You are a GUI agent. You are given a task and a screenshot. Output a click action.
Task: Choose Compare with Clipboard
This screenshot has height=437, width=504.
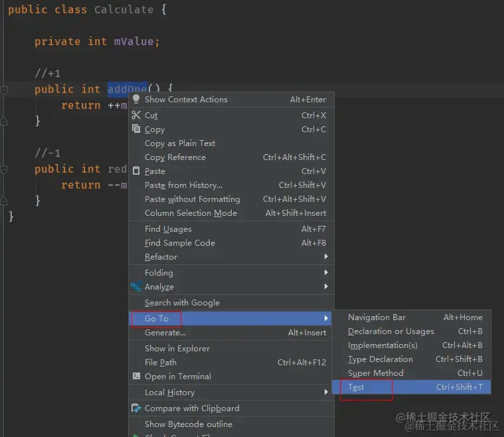pyautogui.click(x=232, y=408)
